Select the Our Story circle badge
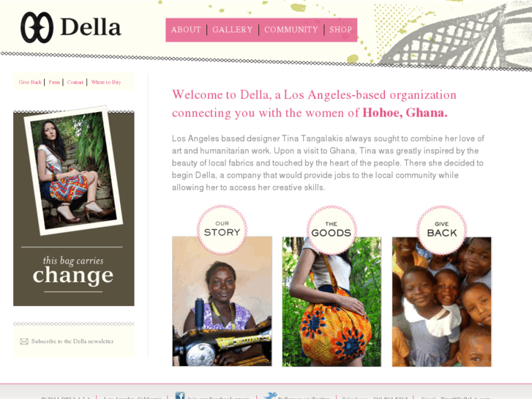The image size is (532, 399). (x=222, y=230)
